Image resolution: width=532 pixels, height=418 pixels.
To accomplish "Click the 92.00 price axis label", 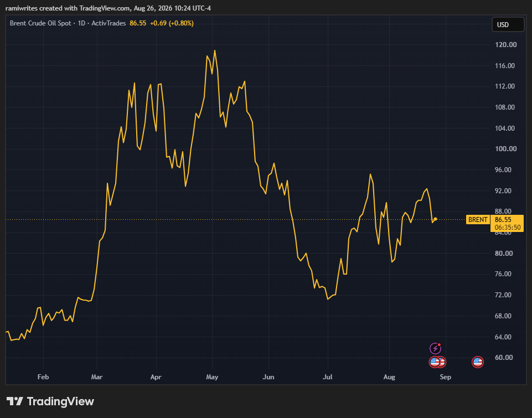I will [x=503, y=190].
